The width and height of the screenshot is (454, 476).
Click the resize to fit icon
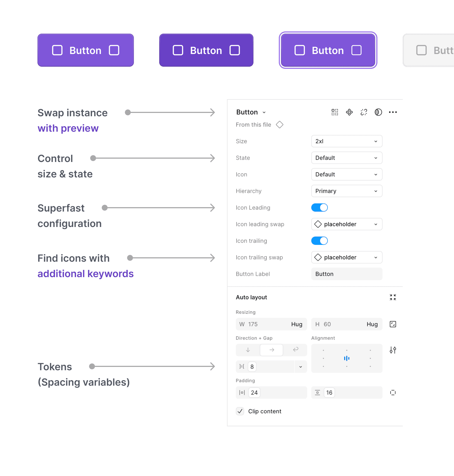(393, 324)
